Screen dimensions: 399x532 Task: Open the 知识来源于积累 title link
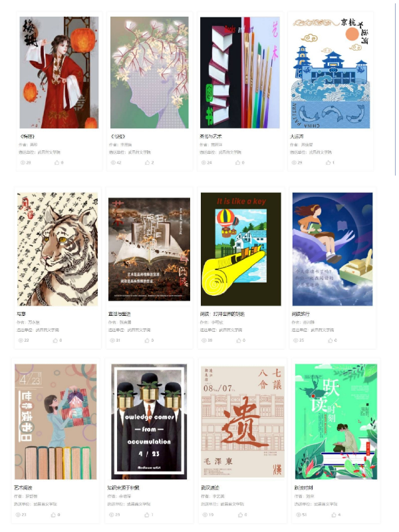coord(123,487)
